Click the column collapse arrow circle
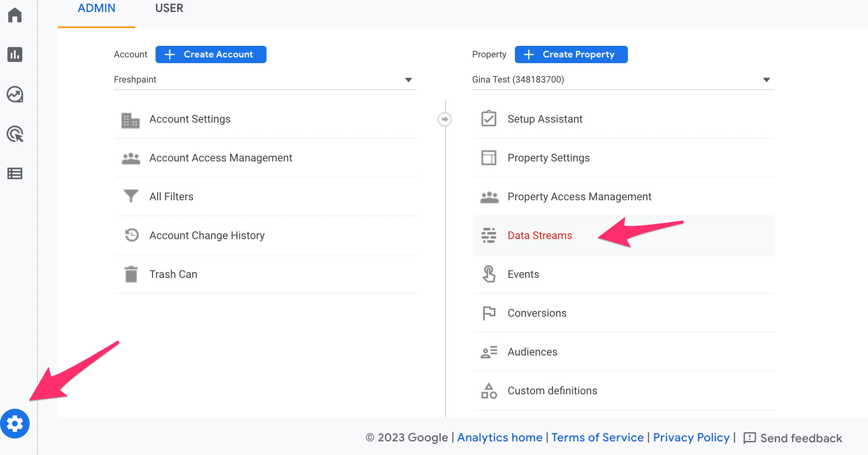 (x=444, y=119)
